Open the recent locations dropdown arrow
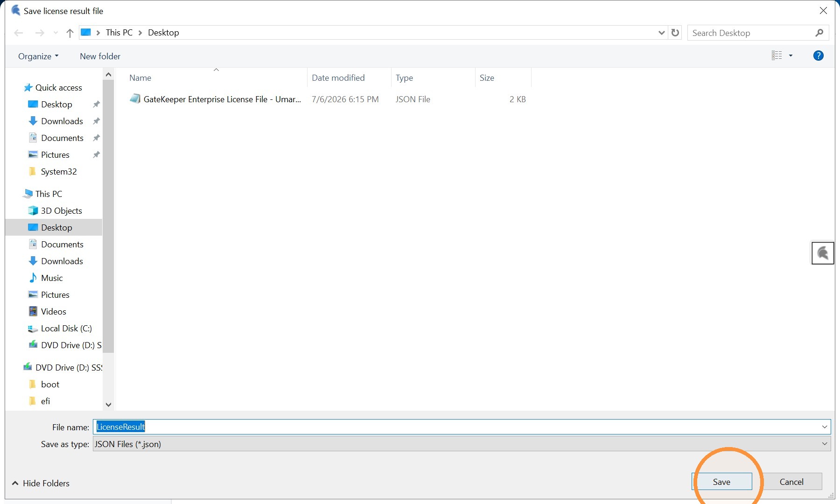This screenshot has height=504, width=840. [x=56, y=33]
